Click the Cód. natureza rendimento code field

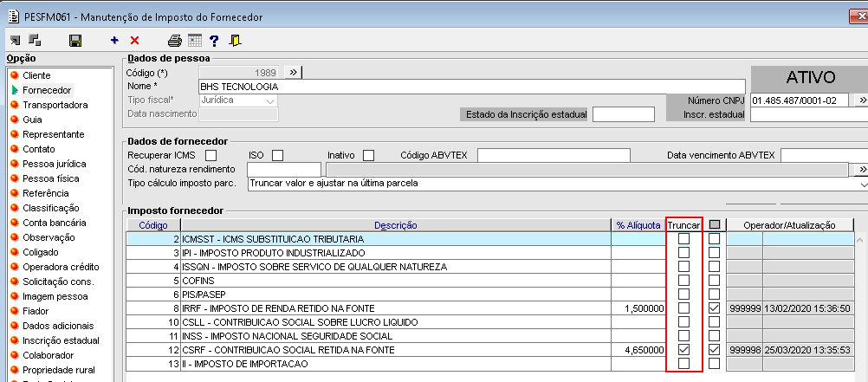[284, 170]
